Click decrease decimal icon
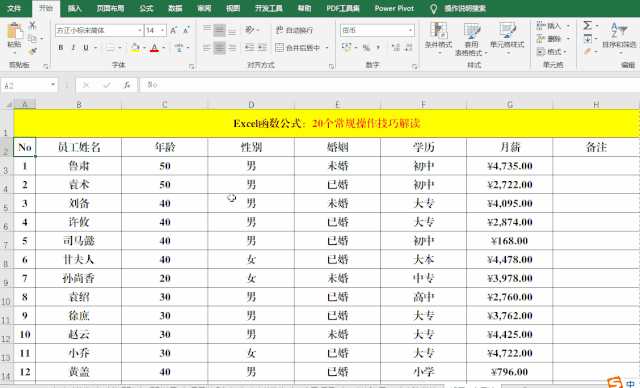 click(x=409, y=48)
